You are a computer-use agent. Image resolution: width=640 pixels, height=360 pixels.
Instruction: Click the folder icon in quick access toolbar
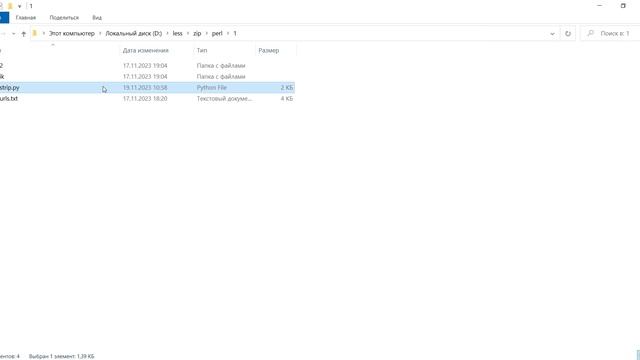point(10,6)
